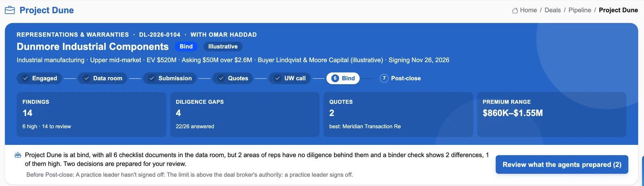Open the Deals breadcrumb link
This screenshot has width=644, height=186.
553,10
